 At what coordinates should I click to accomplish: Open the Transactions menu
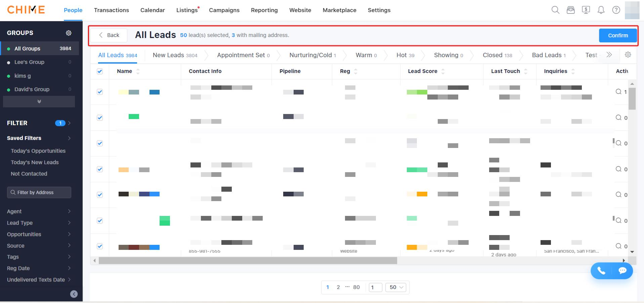[x=111, y=10]
